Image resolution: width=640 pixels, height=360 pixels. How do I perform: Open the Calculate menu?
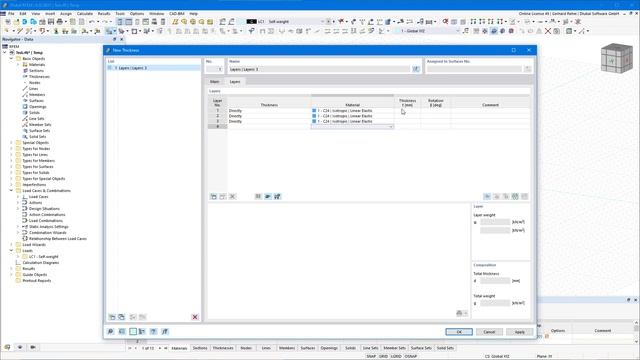(x=84, y=13)
